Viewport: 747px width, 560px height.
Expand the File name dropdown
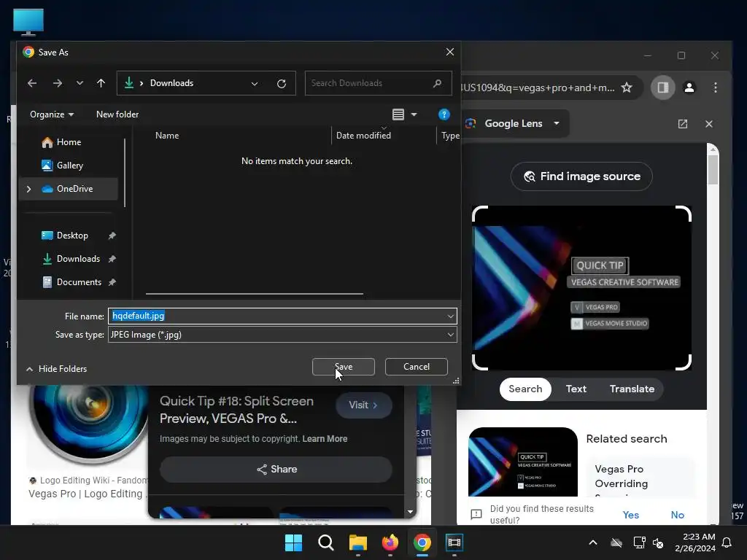pyautogui.click(x=450, y=316)
